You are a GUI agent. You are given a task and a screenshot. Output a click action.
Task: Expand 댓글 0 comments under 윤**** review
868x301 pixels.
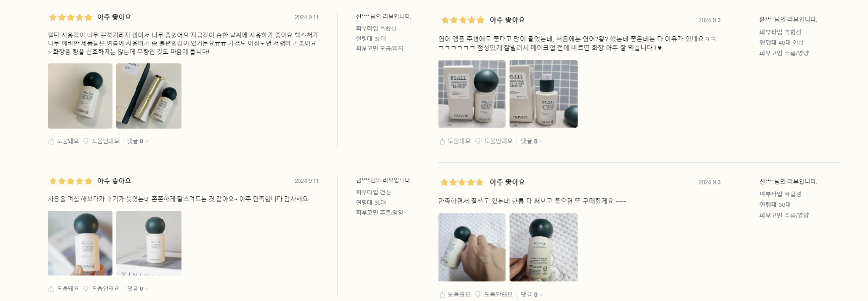pos(532,141)
